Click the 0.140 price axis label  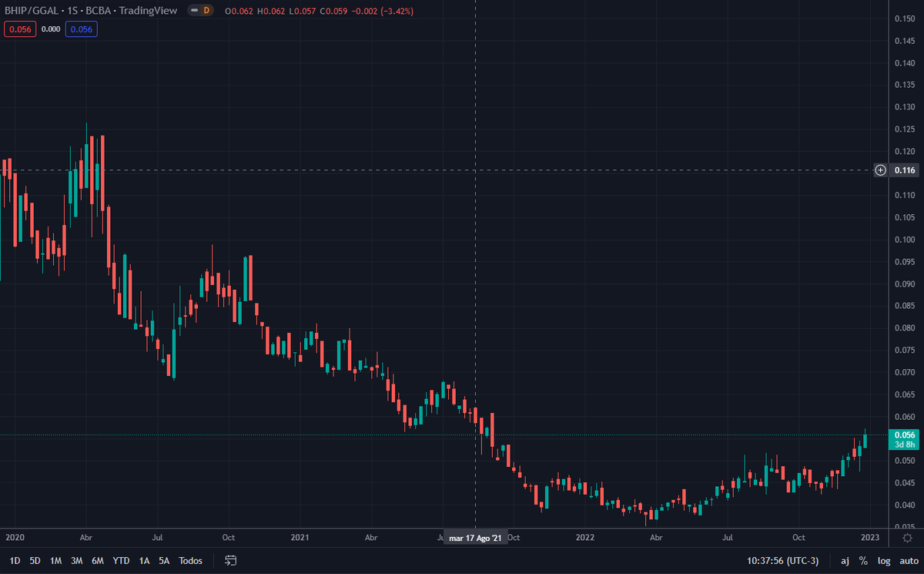point(904,62)
